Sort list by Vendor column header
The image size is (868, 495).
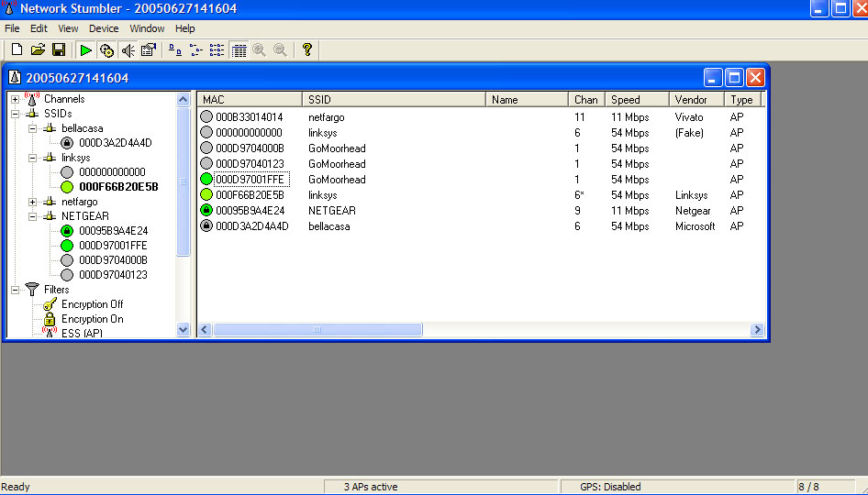tap(697, 100)
